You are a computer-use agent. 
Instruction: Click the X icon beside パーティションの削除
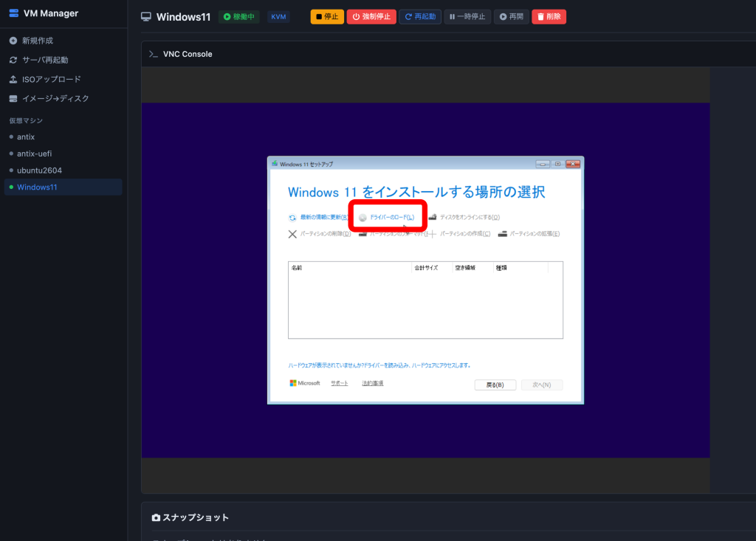coord(292,235)
